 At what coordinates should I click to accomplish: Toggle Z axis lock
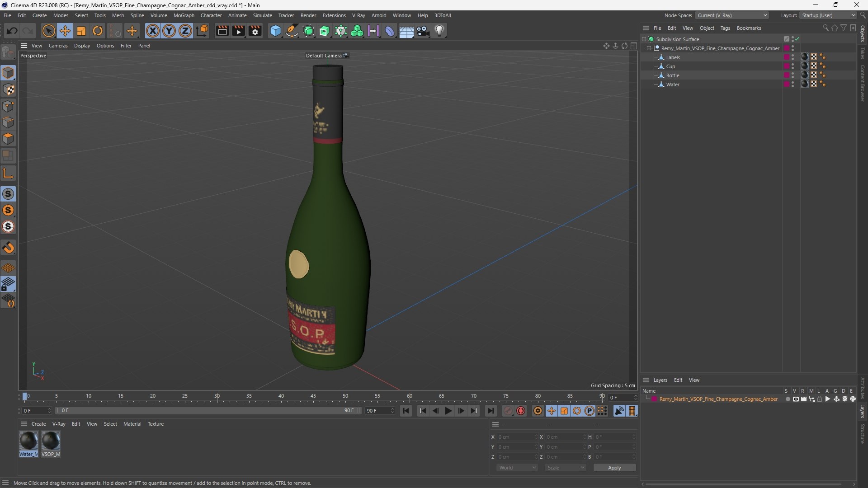pos(185,31)
